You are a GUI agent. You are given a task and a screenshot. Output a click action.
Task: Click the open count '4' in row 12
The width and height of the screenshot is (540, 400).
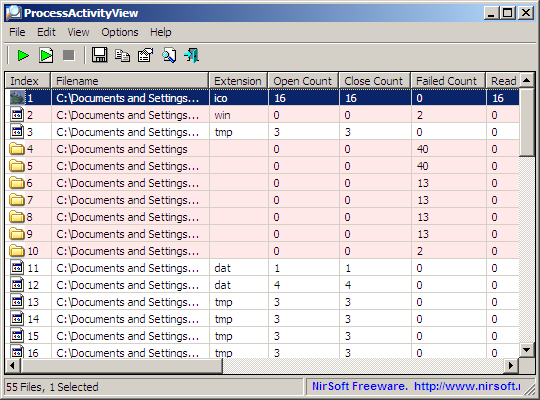(x=277, y=285)
